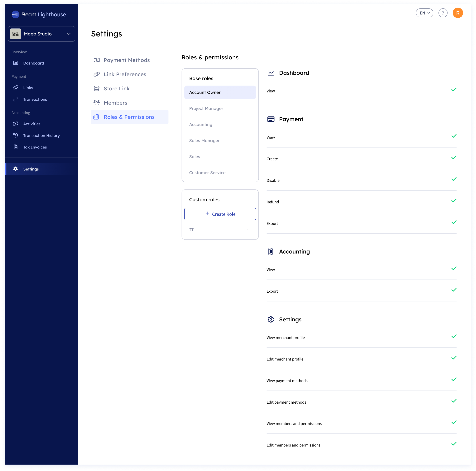This screenshot has height=471, width=476.
Task: Click the Links chain icon in sidebar
Action: coord(15,88)
